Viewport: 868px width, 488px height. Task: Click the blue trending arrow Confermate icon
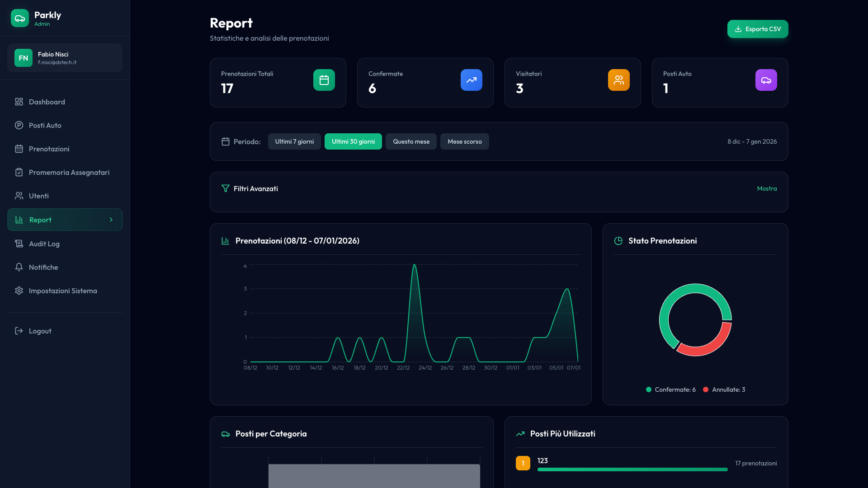(x=471, y=80)
